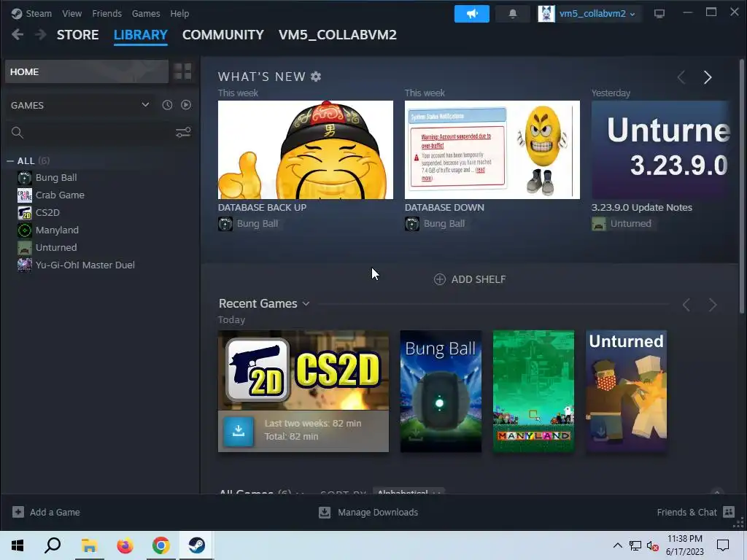The width and height of the screenshot is (747, 560).
Task: Launch Firefox from the taskbar
Action: 125,545
